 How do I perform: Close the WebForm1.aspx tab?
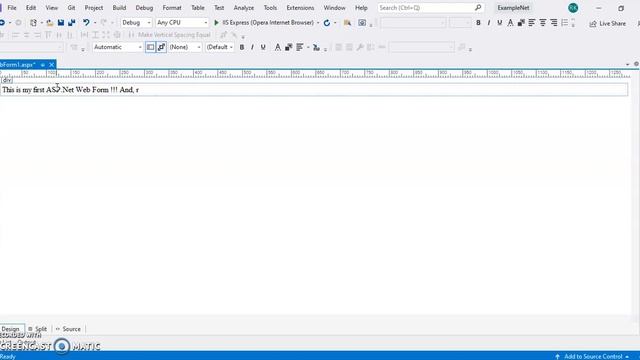(x=51, y=65)
